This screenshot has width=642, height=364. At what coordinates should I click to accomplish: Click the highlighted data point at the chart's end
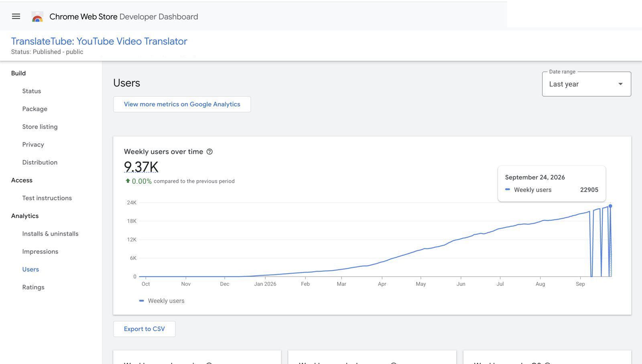coord(610,206)
